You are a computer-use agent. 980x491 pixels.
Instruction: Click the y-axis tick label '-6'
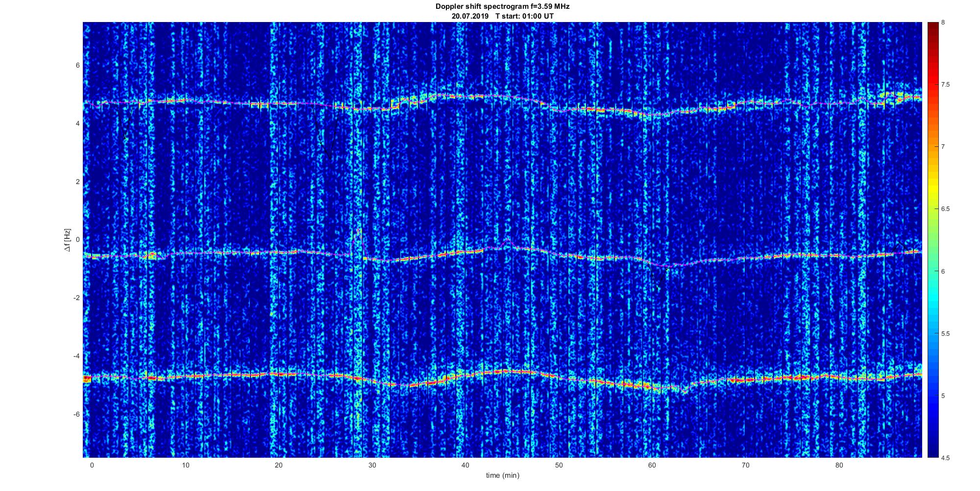[x=76, y=414]
